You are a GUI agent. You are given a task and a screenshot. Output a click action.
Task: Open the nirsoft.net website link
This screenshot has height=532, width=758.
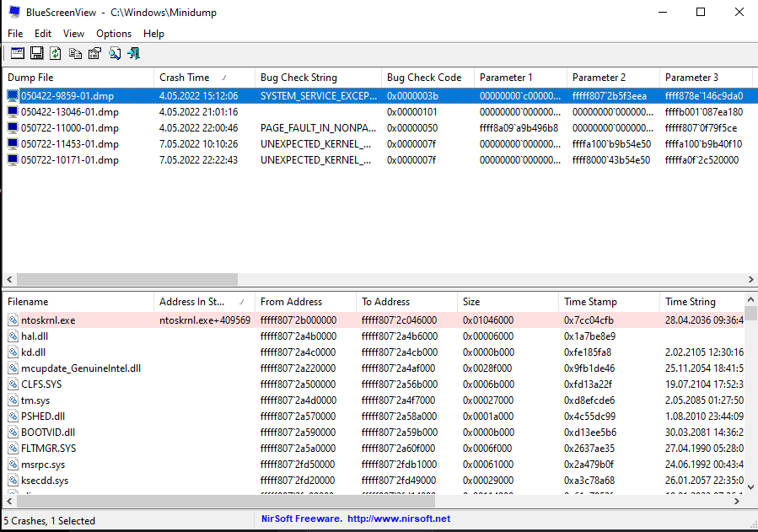(x=399, y=519)
